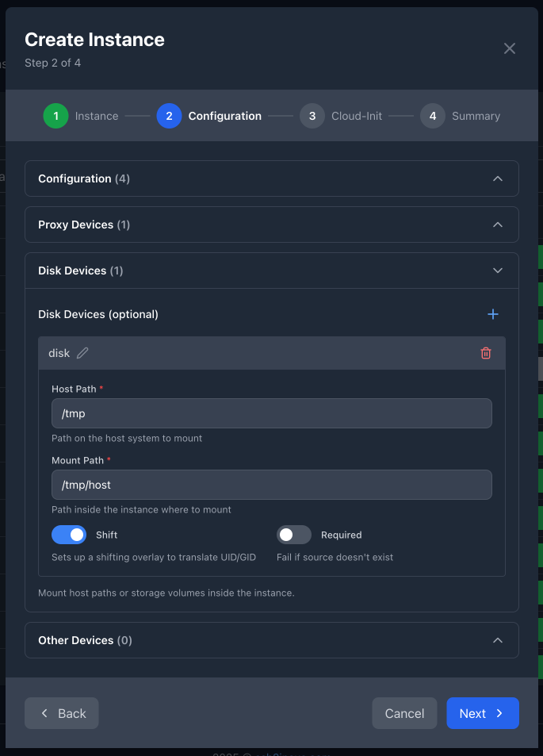Enable the Required toggle switch

(x=294, y=535)
